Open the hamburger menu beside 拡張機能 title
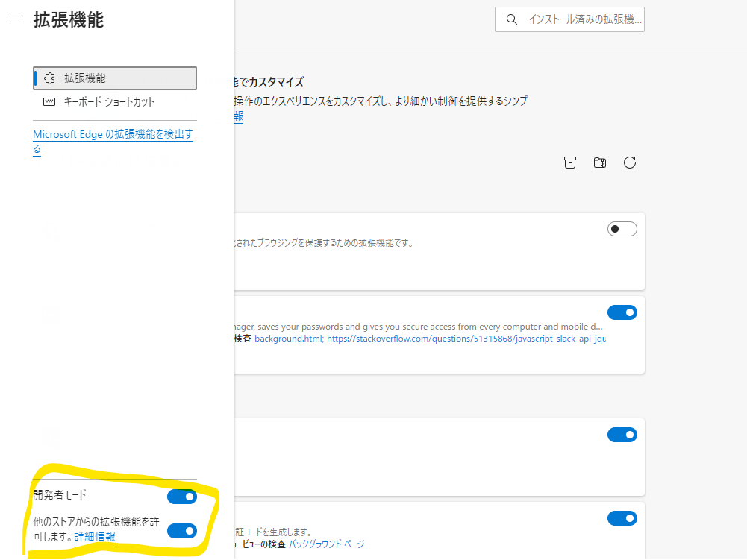The width and height of the screenshot is (747, 560). click(16, 19)
